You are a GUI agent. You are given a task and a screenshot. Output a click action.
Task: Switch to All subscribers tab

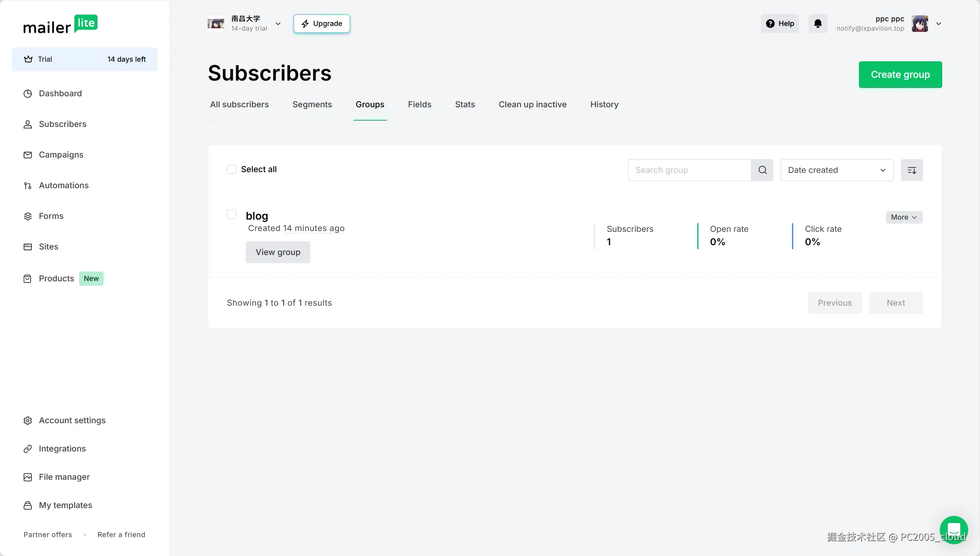(239, 105)
